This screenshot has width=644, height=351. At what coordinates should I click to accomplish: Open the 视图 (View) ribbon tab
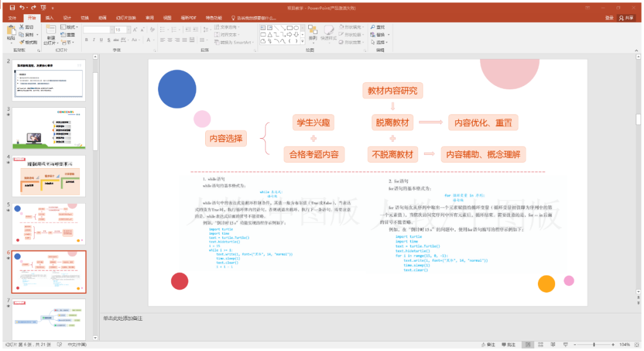click(x=167, y=18)
